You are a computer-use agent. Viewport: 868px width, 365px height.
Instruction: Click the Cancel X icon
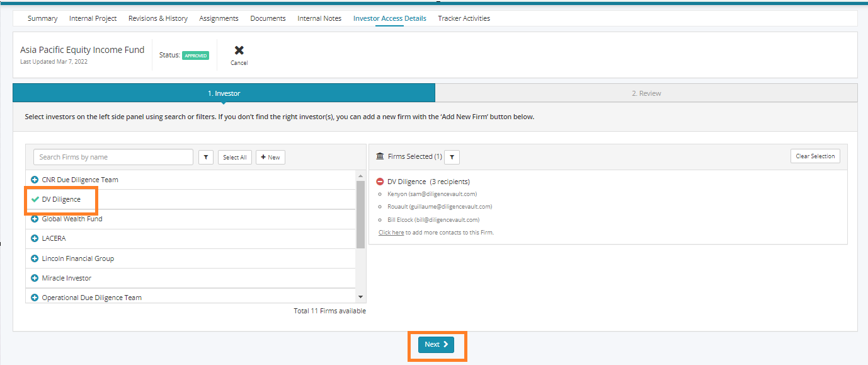239,50
